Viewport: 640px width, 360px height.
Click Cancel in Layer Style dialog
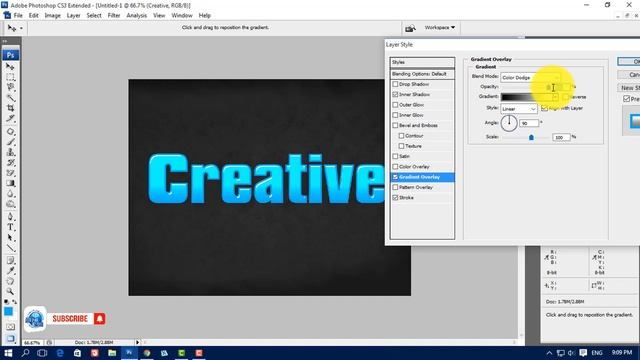629,75
